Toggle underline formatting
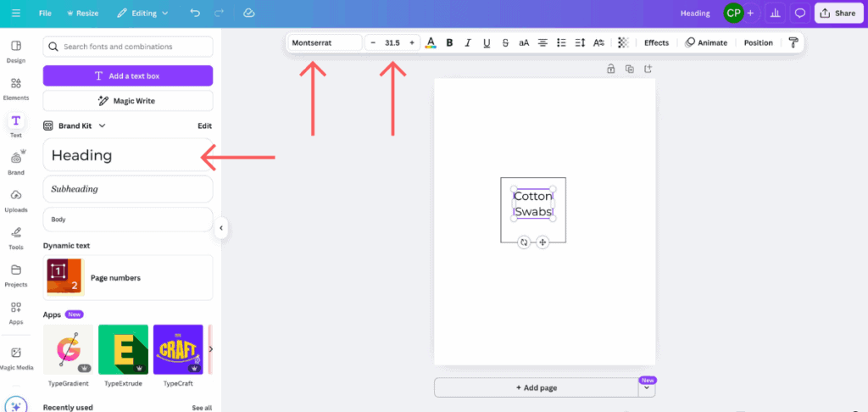Image resolution: width=868 pixels, height=412 pixels. 487,42
